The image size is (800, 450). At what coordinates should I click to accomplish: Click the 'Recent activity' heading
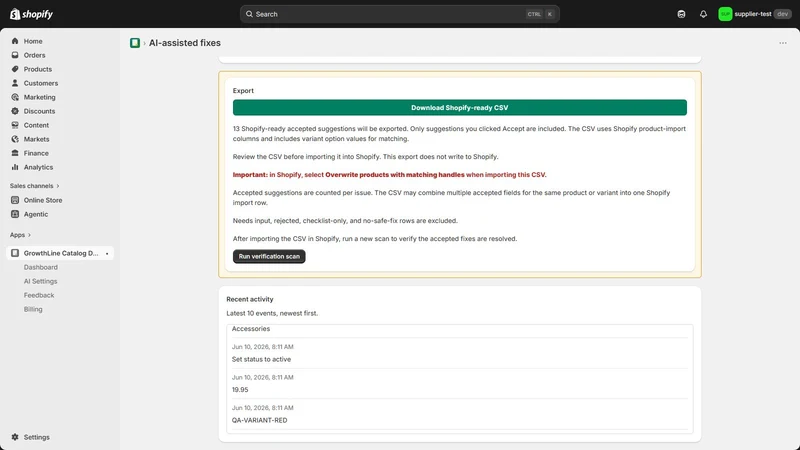249,299
